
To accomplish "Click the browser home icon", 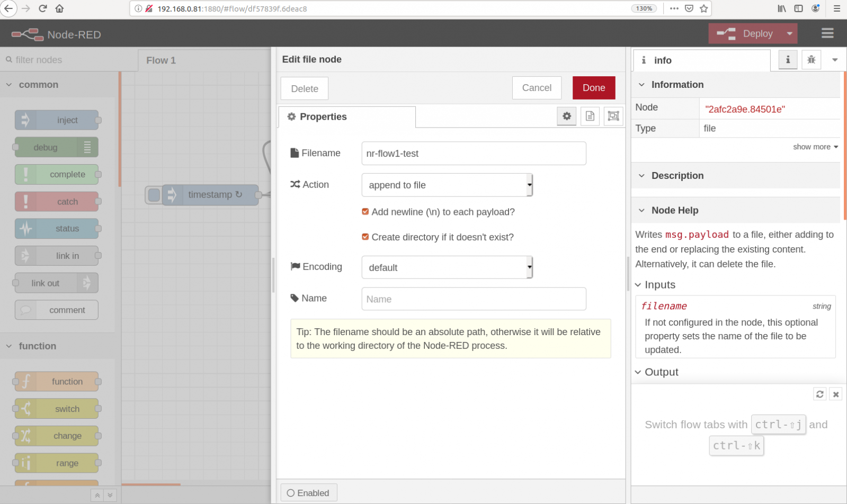I will pos(59,8).
